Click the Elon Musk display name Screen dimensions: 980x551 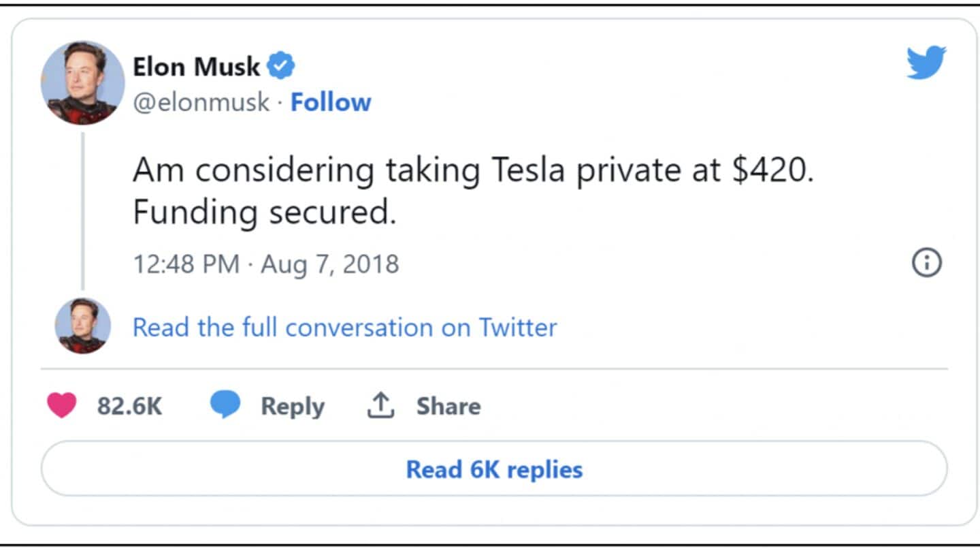(x=196, y=66)
